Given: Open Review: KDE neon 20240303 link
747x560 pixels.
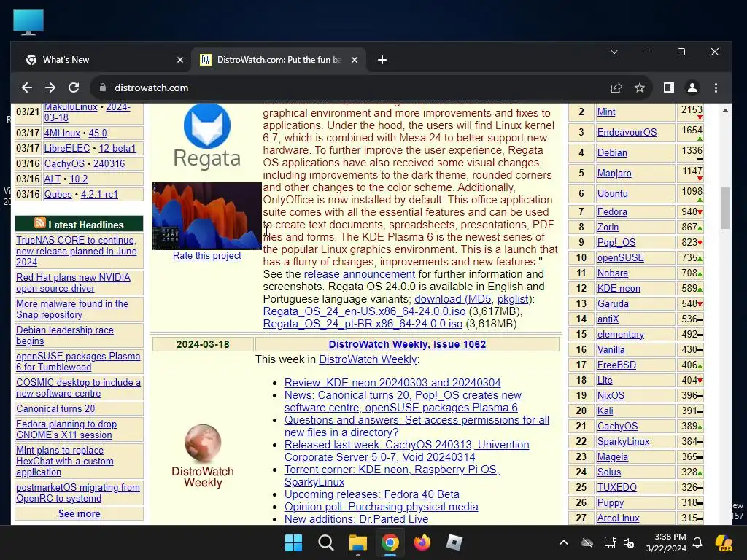Looking at the screenshot, I should coord(392,383).
